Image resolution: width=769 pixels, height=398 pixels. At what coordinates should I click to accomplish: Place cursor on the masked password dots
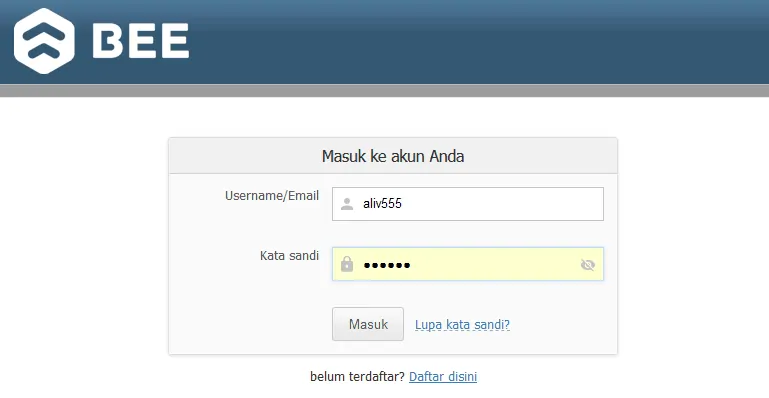click(x=386, y=265)
